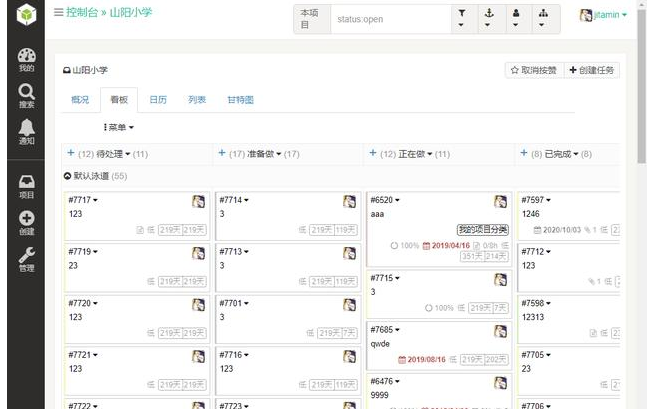Switch to the 日历 tab
Viewport: 652px width, 409px height.
[158, 100]
